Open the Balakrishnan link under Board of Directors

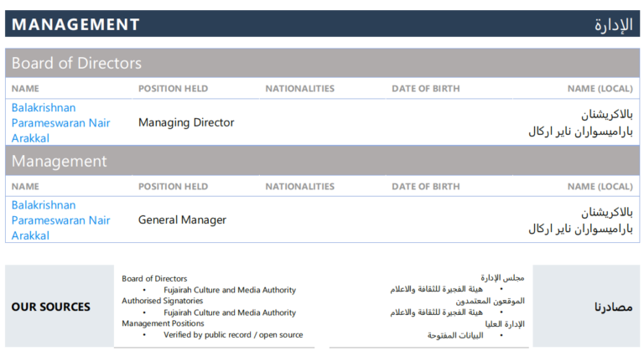click(60, 122)
